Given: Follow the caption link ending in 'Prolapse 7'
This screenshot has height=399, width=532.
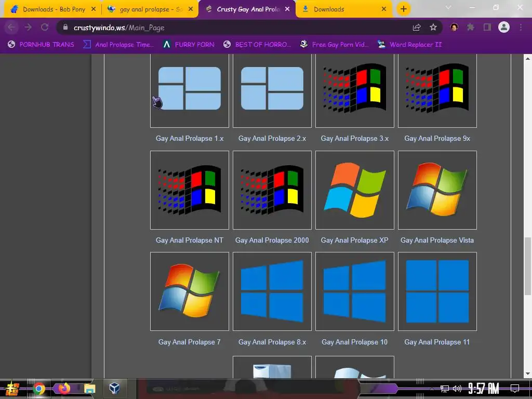Looking at the screenshot, I should coord(190,342).
